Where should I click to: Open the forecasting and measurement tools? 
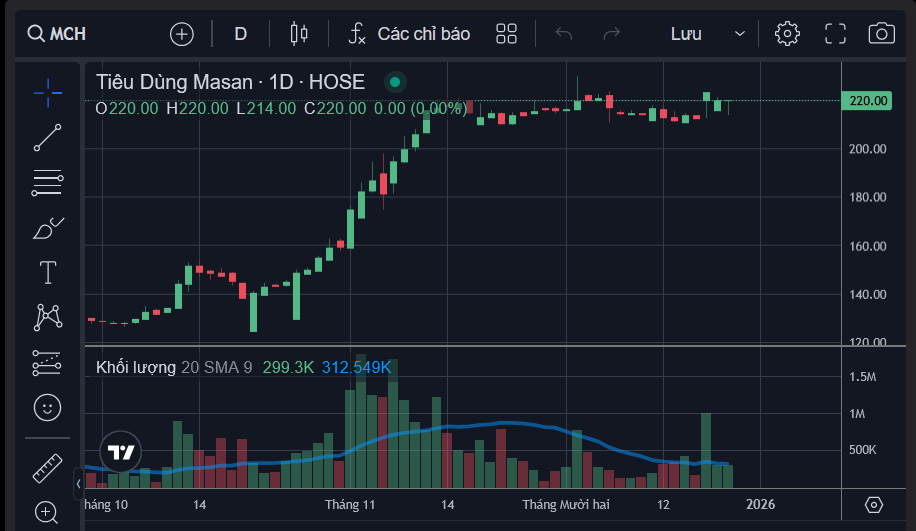[x=47, y=362]
